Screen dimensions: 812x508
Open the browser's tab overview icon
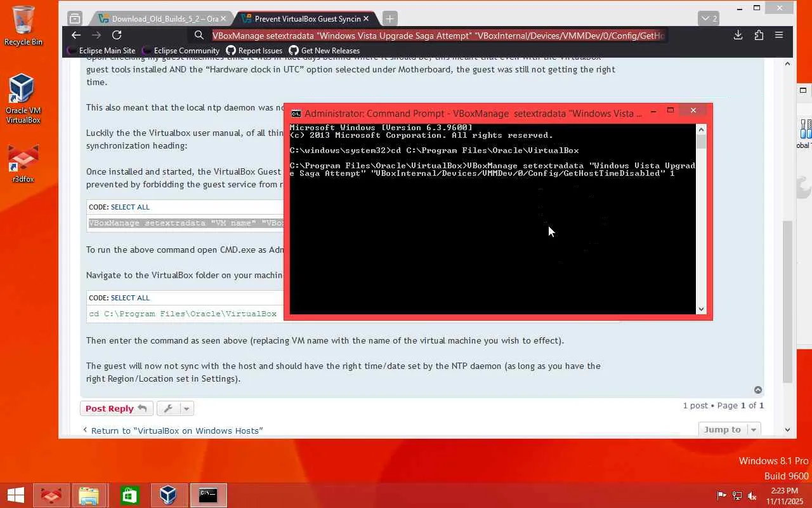[75, 18]
